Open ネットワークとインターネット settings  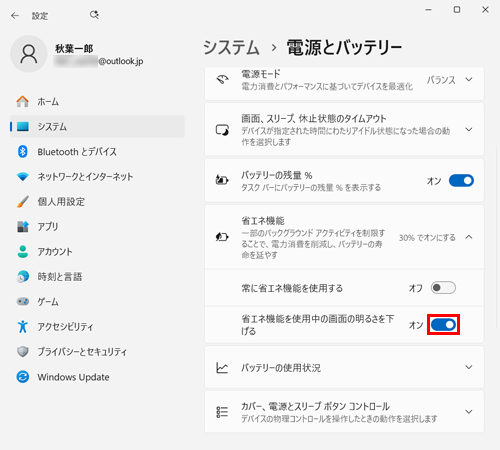[97, 177]
